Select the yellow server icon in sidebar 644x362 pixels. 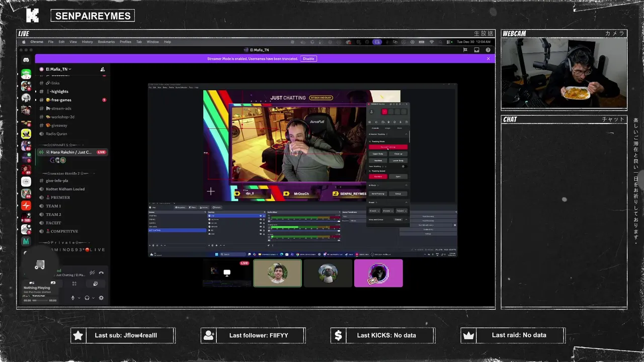click(26, 134)
